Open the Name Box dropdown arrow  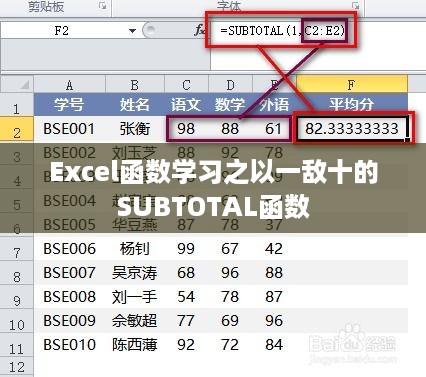(x=132, y=31)
